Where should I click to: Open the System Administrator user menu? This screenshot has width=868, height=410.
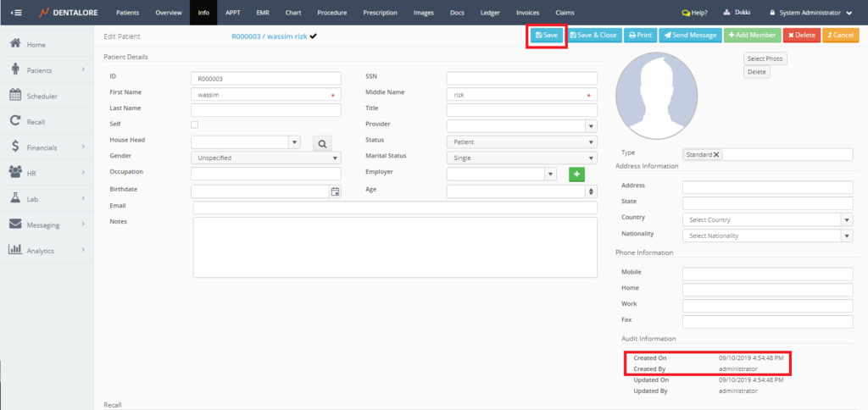point(810,13)
